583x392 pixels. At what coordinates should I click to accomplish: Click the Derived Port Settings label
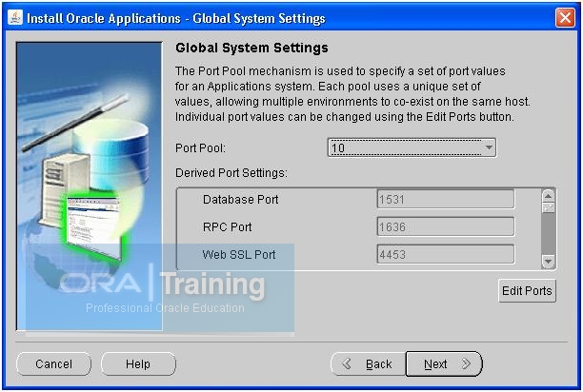[x=231, y=173]
